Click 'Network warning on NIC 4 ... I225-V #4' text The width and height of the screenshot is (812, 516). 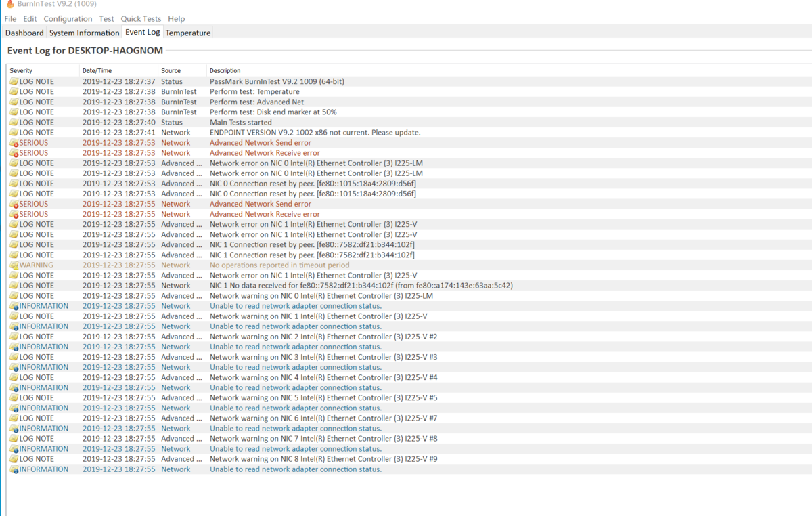click(323, 377)
